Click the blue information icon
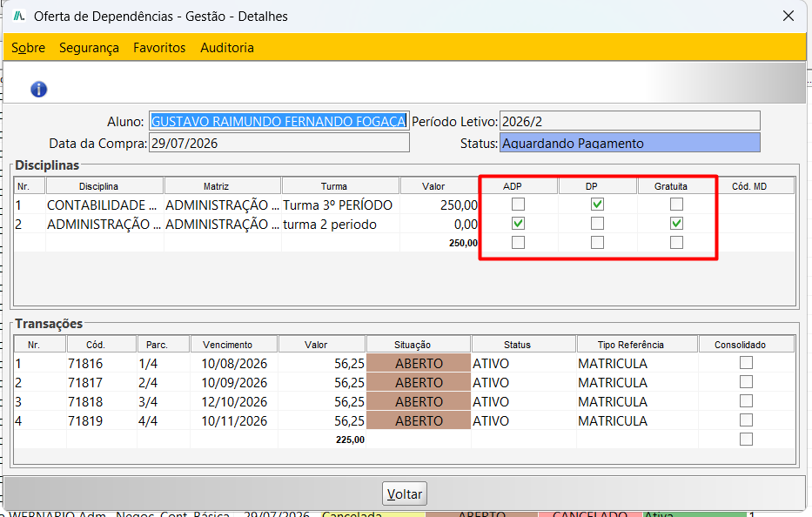The image size is (812, 517). tap(39, 90)
